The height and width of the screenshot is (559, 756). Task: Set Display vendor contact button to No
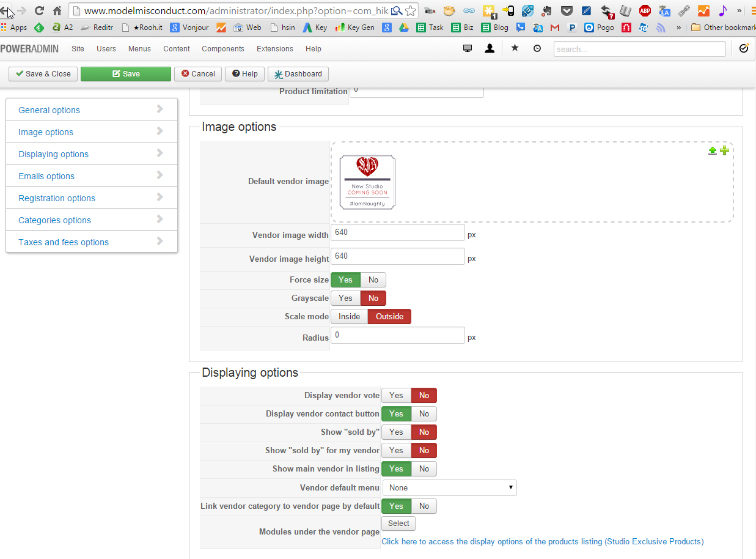coord(424,413)
